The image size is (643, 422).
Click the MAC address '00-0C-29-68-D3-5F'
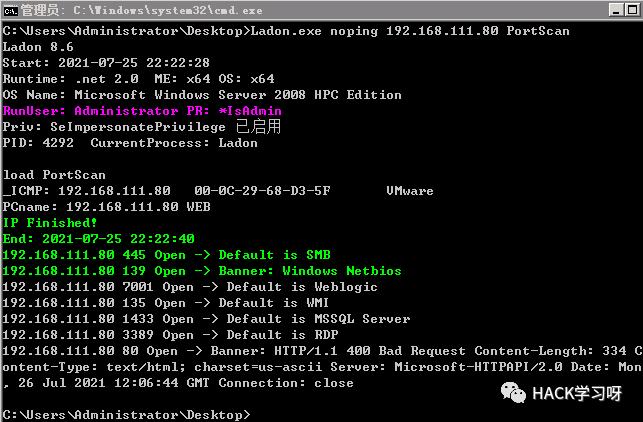click(262, 191)
